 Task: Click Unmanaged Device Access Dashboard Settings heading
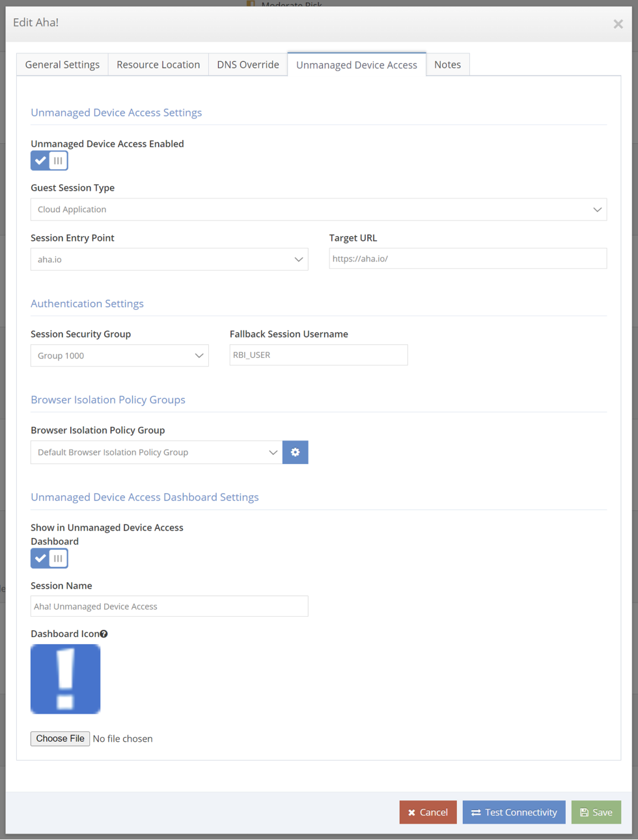pos(145,497)
